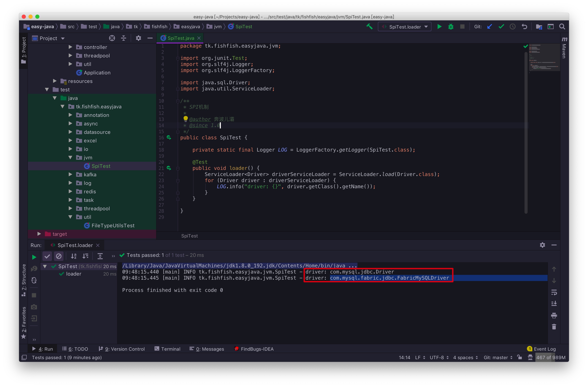Image resolution: width=588 pixels, height=387 pixels.
Task: Open the 9: Version Control tab
Action: pos(122,349)
